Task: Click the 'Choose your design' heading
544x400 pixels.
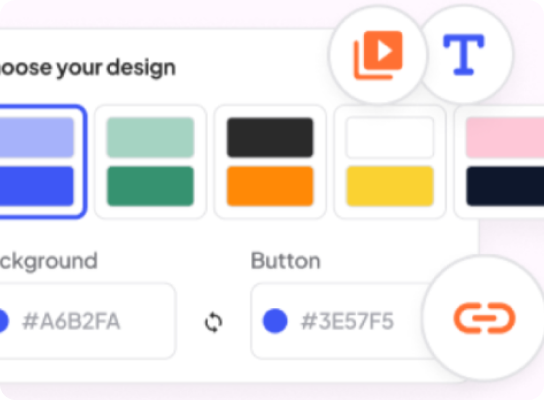Action: coord(87,68)
